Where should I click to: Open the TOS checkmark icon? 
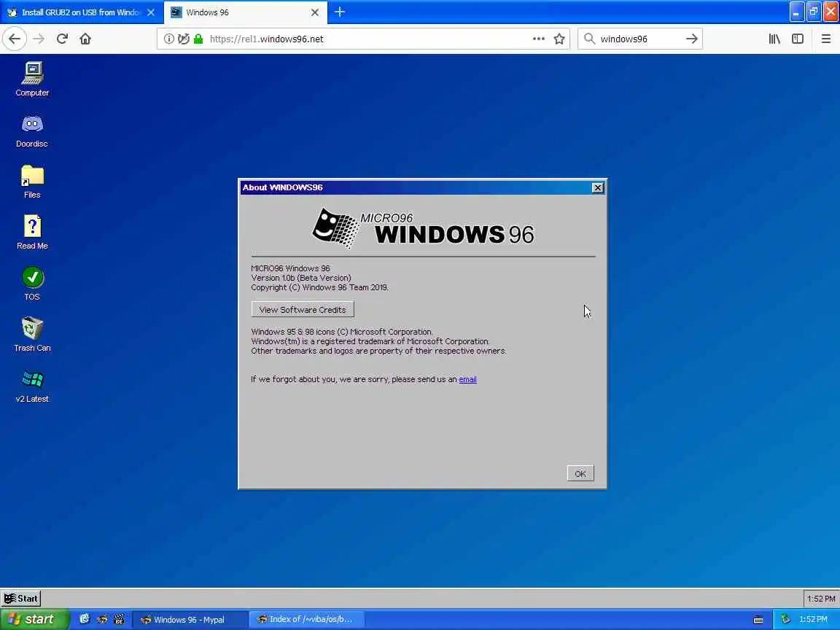(32, 283)
